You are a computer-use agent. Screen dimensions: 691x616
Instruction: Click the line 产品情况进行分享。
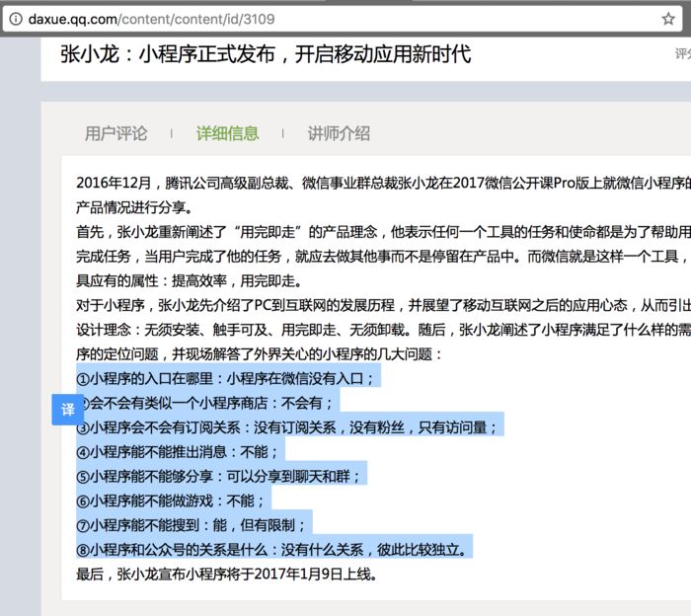coord(134,207)
